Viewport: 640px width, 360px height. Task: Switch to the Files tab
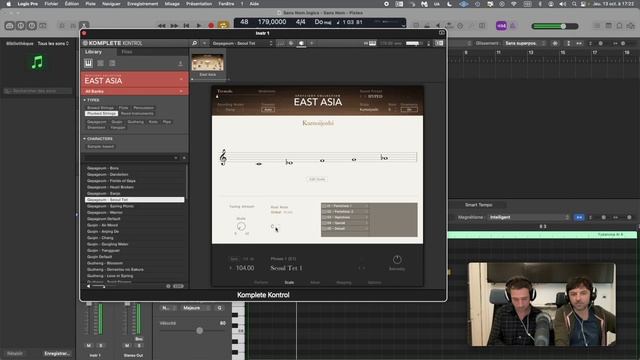point(127,52)
